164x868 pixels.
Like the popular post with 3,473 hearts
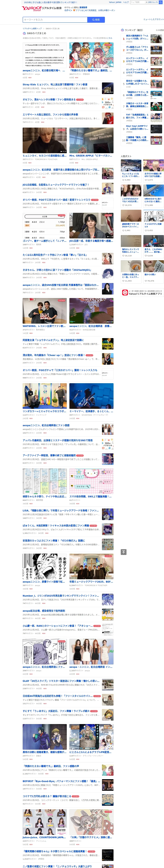coord(146,180)
